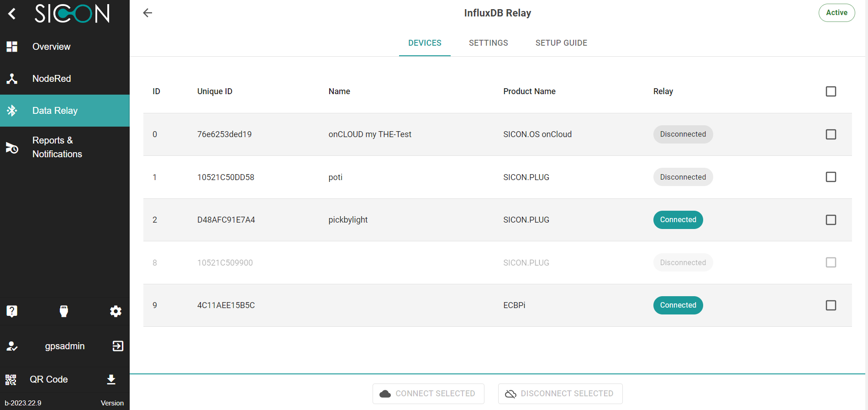Click the Product Name column header
The width and height of the screenshot is (868, 410).
(529, 91)
